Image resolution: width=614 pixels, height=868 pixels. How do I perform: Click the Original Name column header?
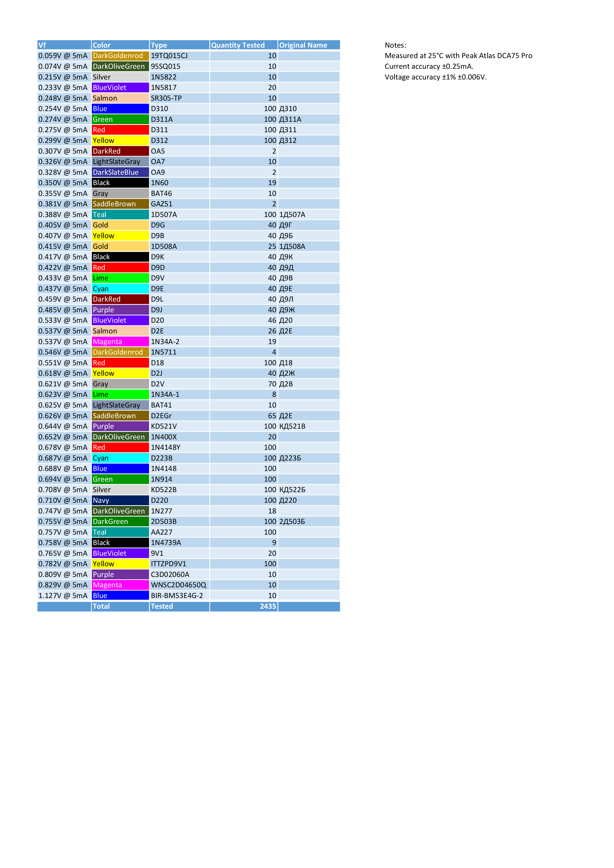(x=309, y=45)
